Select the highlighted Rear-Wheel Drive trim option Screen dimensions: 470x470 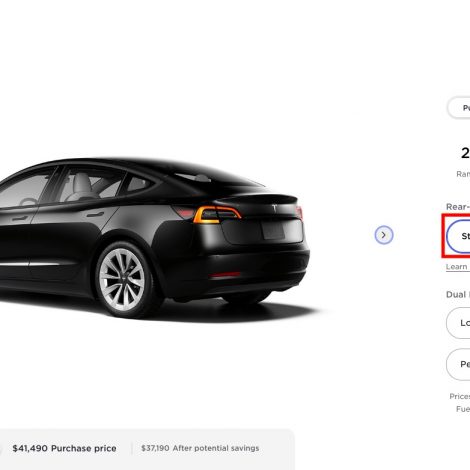tap(458, 236)
